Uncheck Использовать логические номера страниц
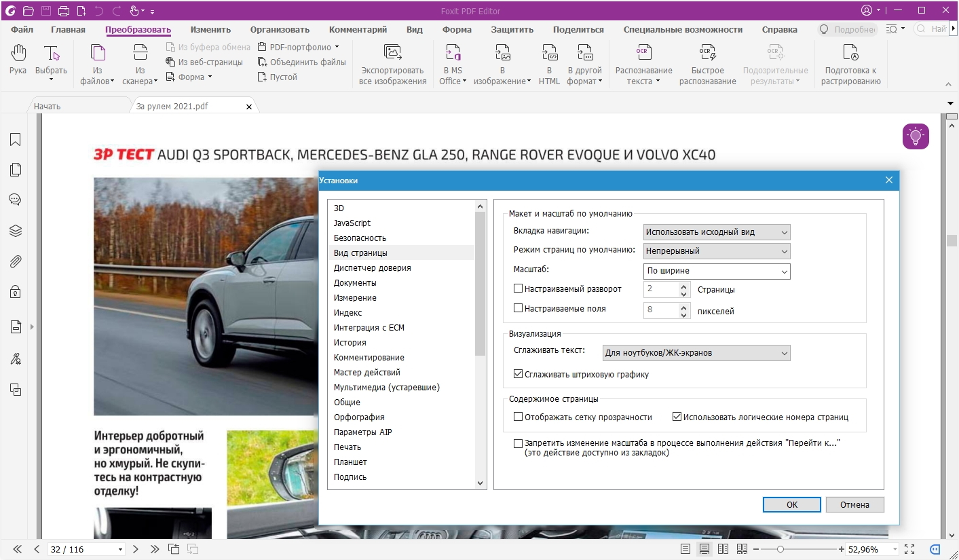 pyautogui.click(x=677, y=417)
